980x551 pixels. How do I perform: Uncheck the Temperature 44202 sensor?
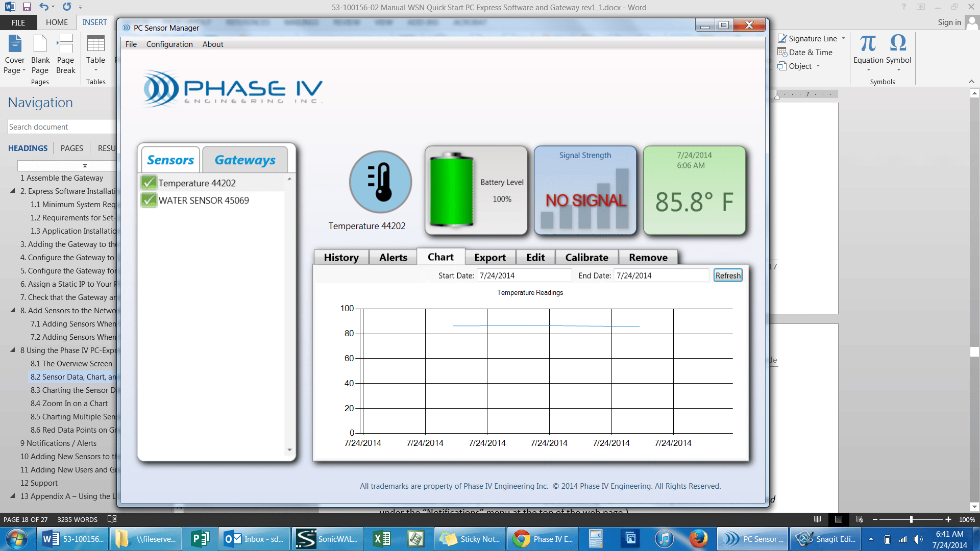149,182
